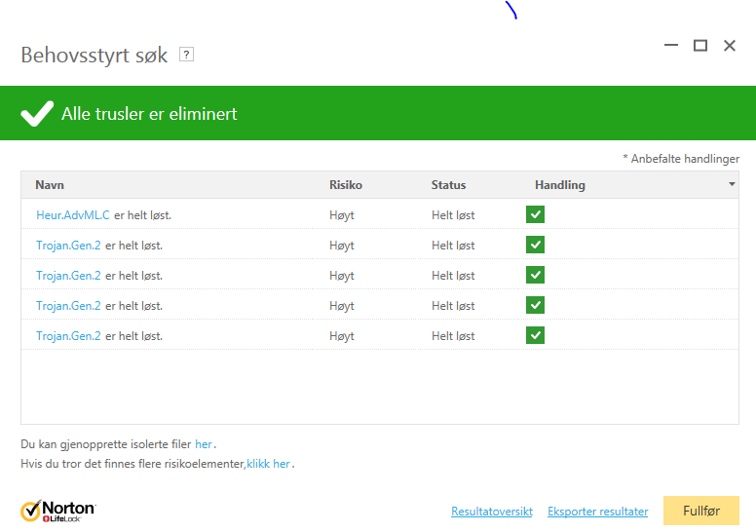The height and width of the screenshot is (532, 756).
Task: Sort by the Navn column header
Action: coord(50,185)
